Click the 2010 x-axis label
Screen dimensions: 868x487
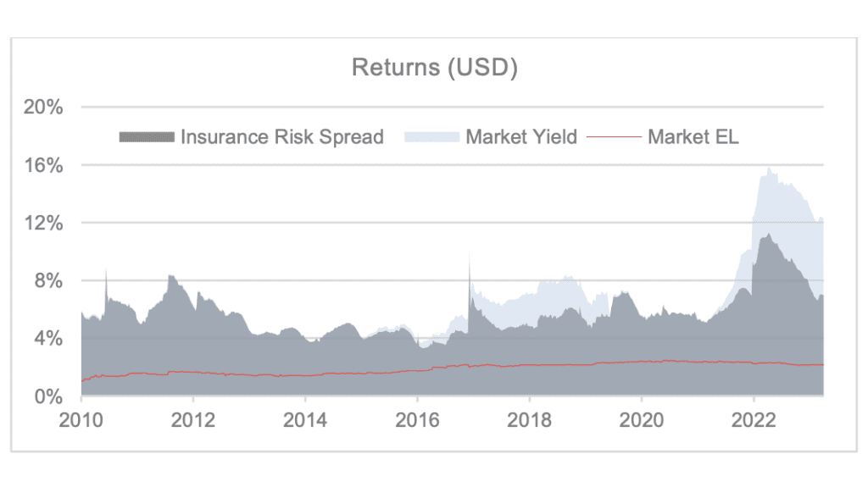tap(81, 421)
